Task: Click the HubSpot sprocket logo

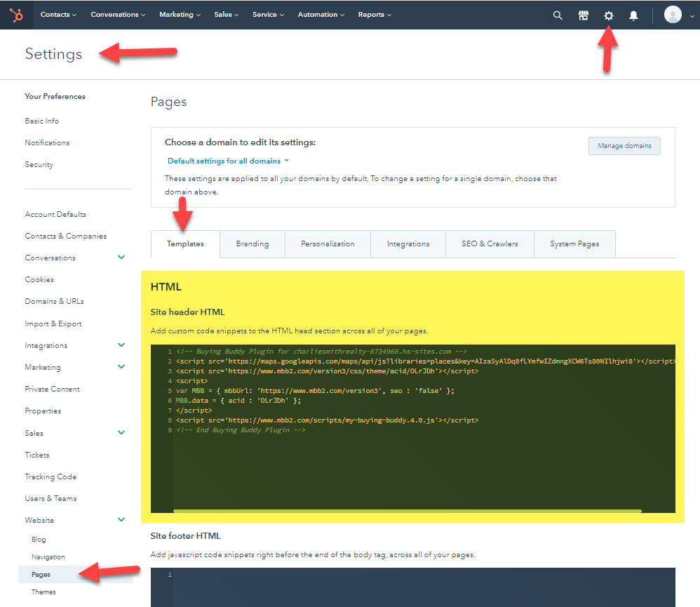Action: (17, 15)
